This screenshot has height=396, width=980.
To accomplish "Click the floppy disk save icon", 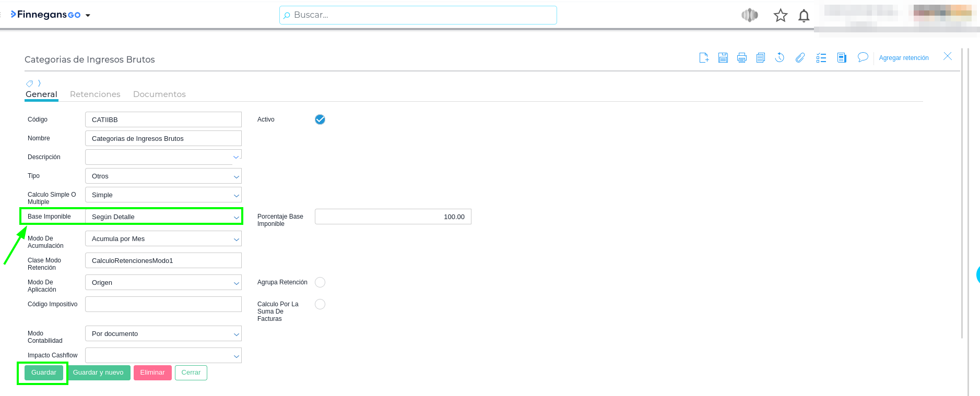I will point(723,58).
